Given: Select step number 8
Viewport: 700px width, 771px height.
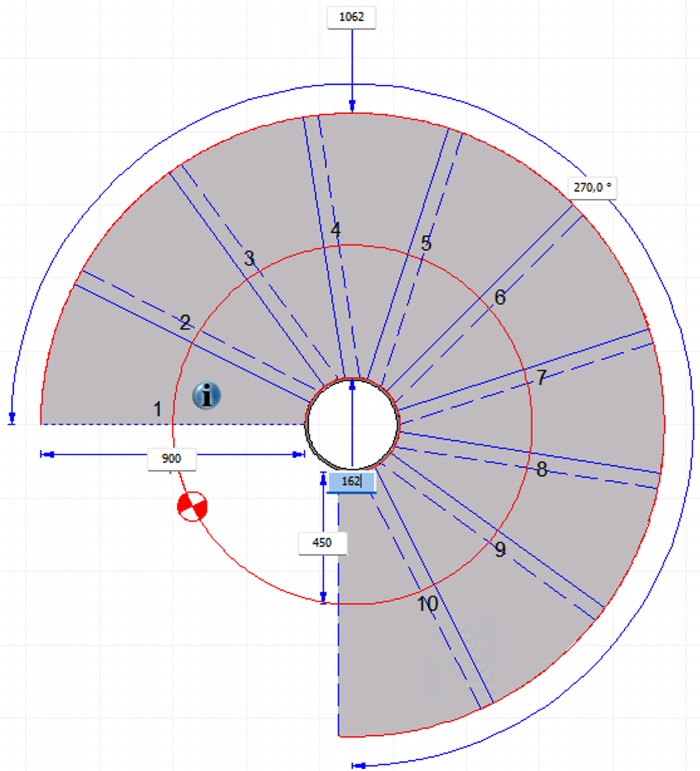Looking at the screenshot, I should point(542,469).
